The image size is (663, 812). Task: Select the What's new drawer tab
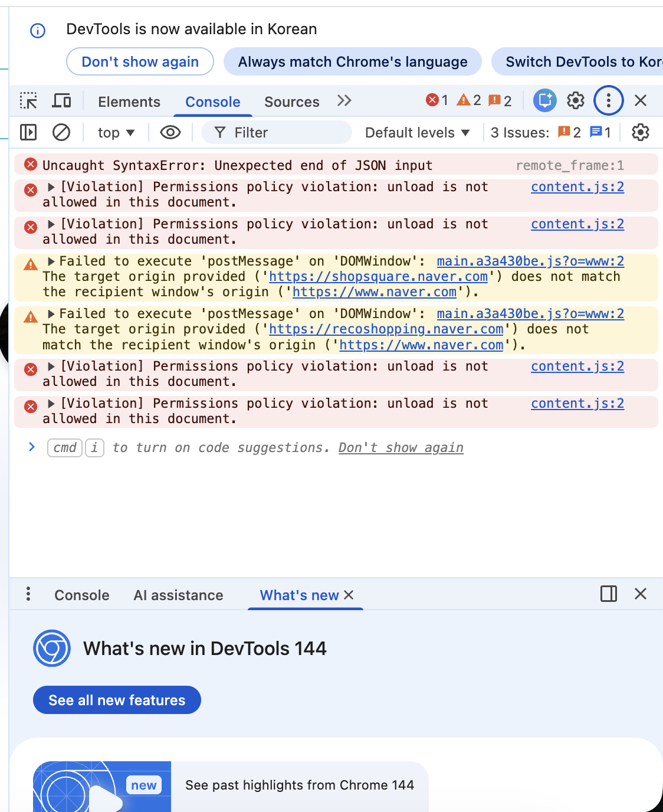tap(299, 595)
